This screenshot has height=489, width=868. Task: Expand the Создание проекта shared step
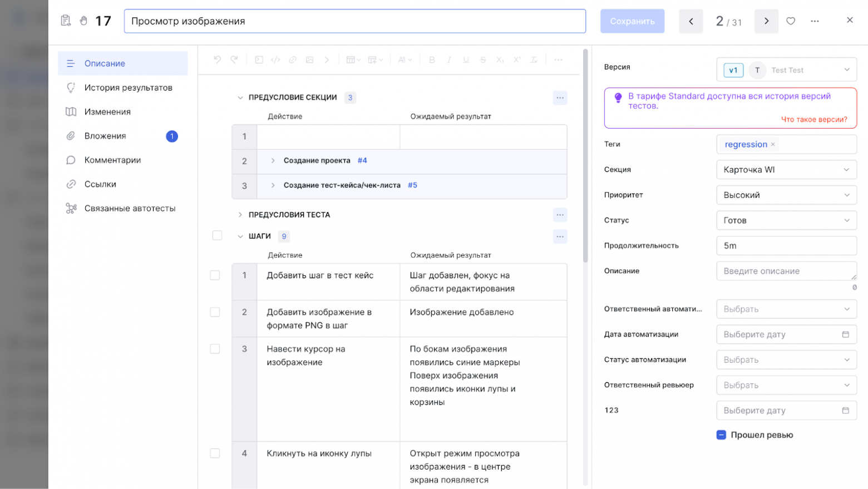273,161
